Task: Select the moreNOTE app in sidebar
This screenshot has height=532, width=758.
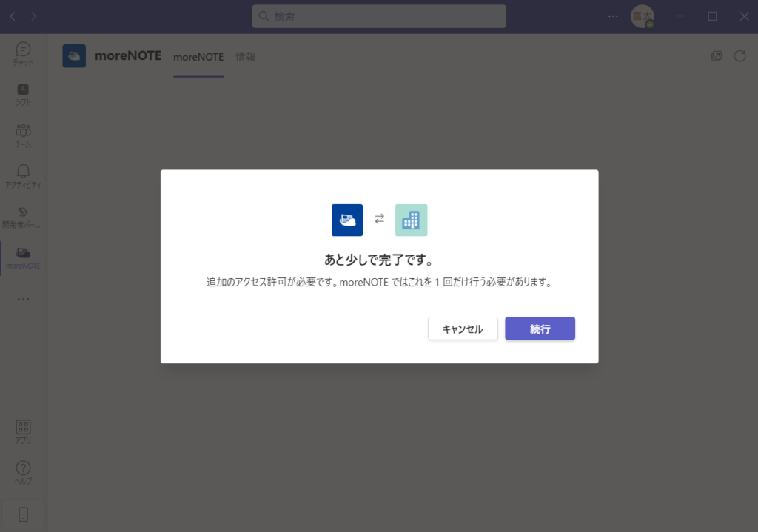Action: [23, 258]
